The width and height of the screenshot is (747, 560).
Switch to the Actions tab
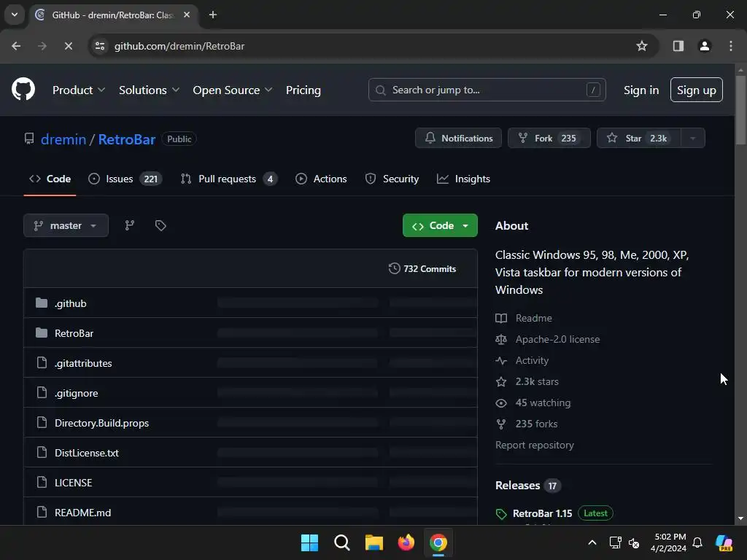coord(321,179)
